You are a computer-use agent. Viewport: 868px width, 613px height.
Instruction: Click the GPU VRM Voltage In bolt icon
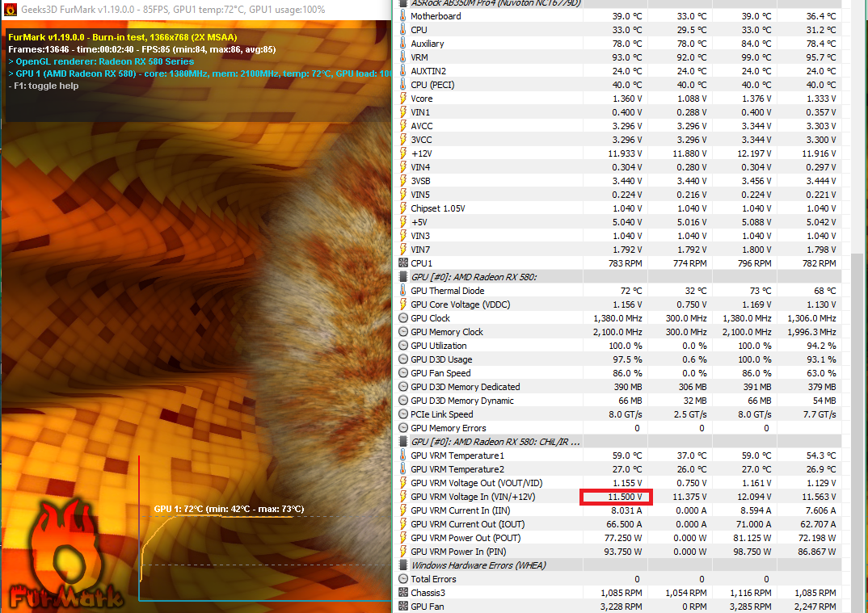coord(403,496)
